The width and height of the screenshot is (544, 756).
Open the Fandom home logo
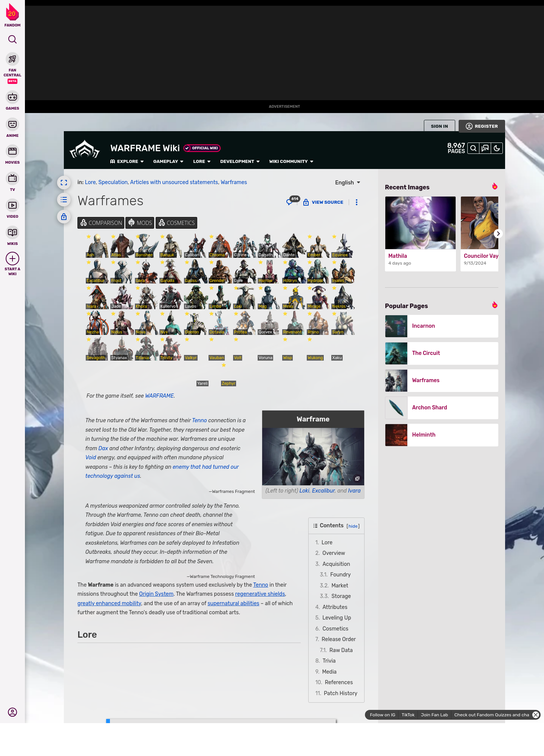click(x=12, y=15)
